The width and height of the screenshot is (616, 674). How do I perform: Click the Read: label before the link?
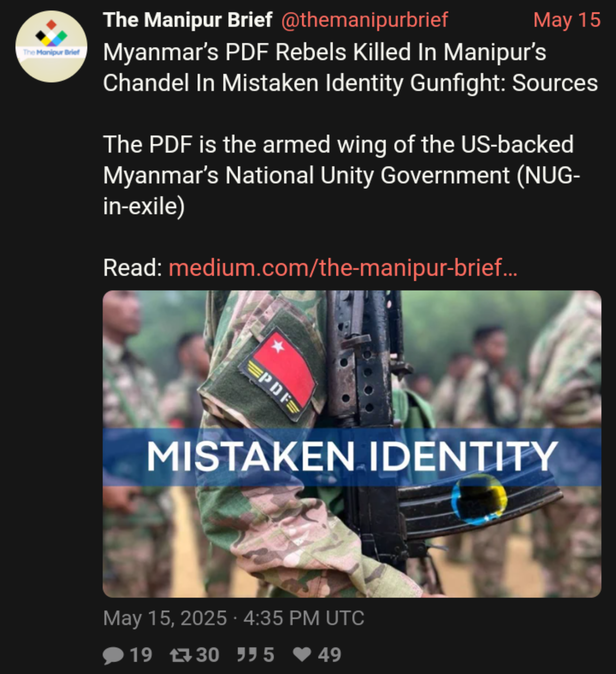pyautogui.click(x=133, y=268)
